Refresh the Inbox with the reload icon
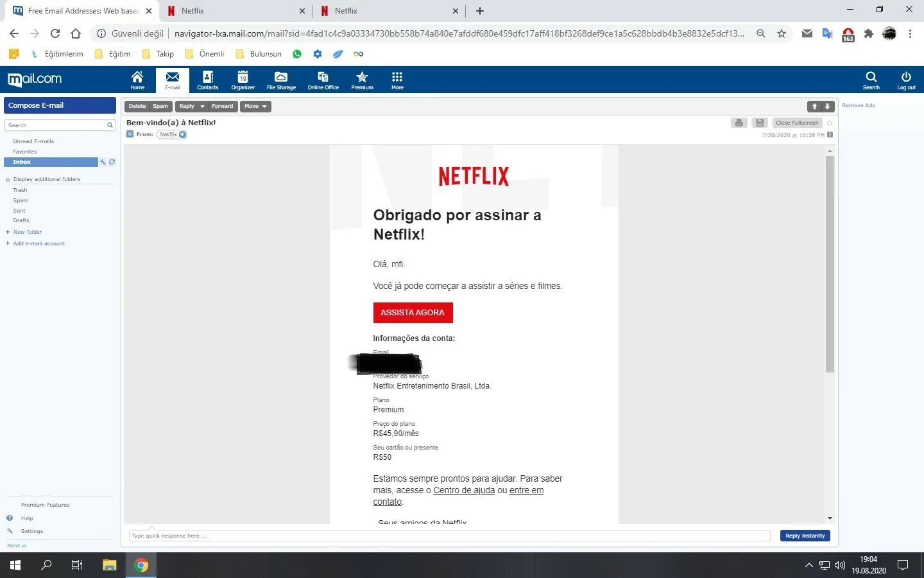 tap(112, 162)
